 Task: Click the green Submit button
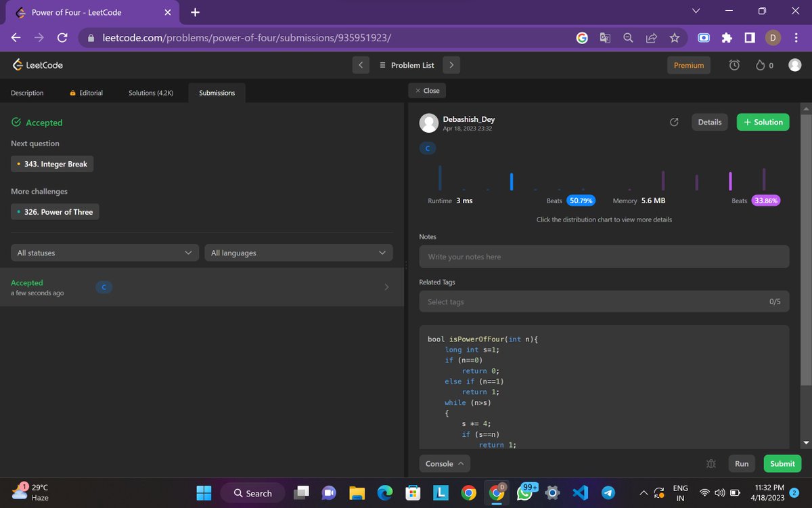tap(782, 464)
